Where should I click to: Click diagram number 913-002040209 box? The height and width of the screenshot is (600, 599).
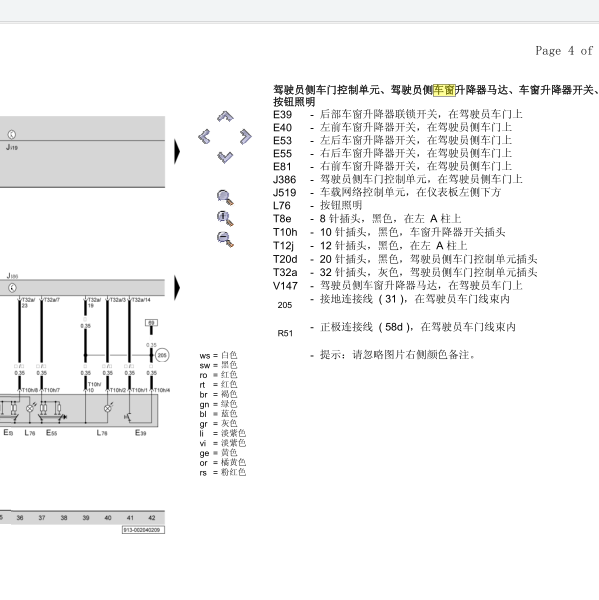pos(144,530)
